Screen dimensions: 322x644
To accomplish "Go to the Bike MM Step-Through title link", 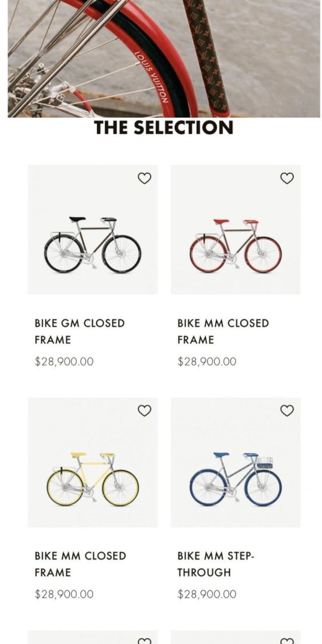I will coord(215,563).
